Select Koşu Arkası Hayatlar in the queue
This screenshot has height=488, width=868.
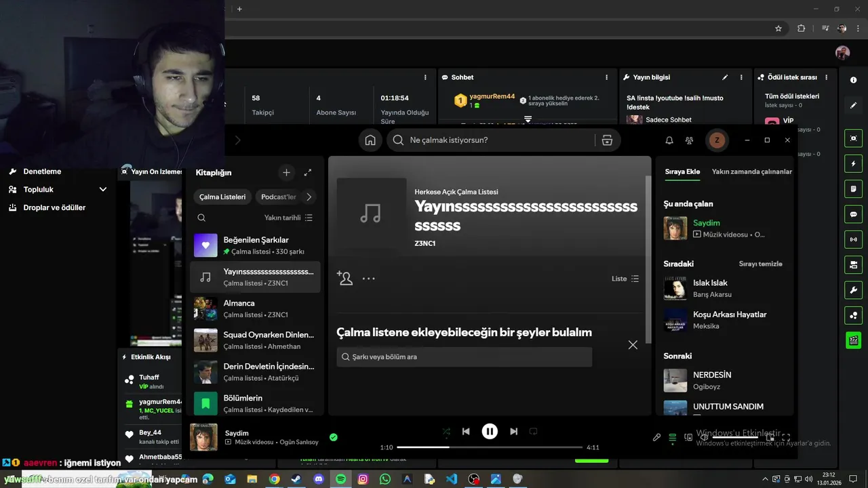[724, 320]
